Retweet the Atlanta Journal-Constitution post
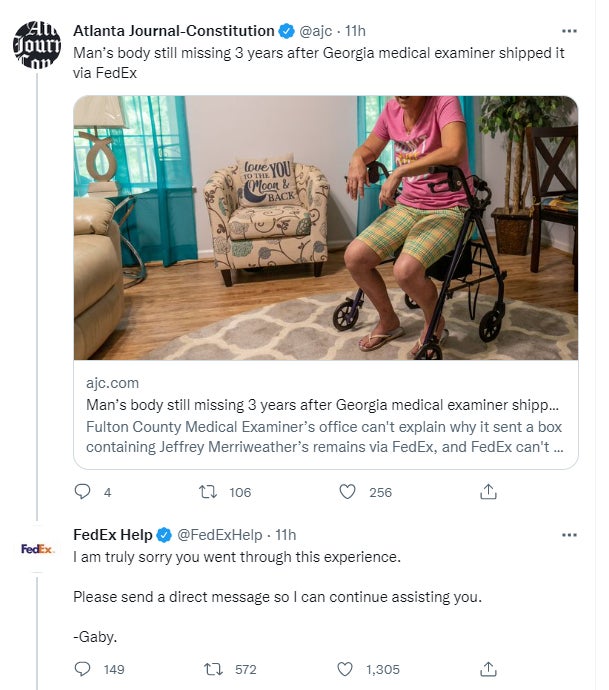 (x=210, y=492)
